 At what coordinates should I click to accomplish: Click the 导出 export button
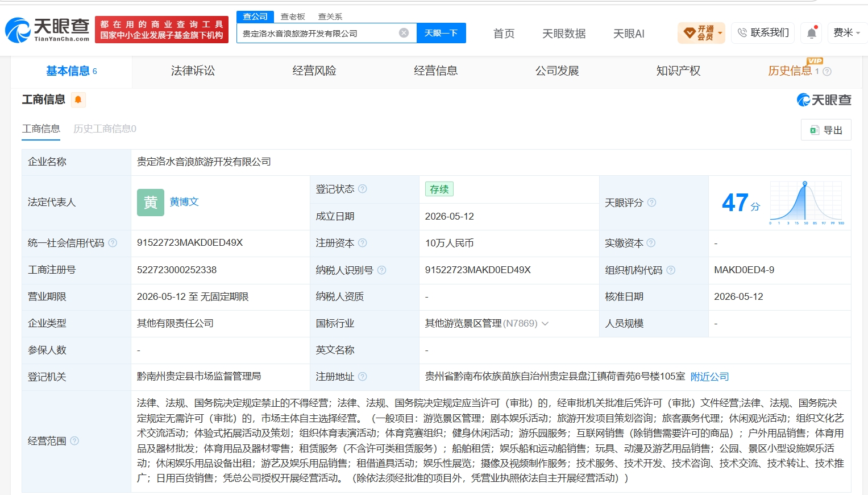tap(826, 130)
